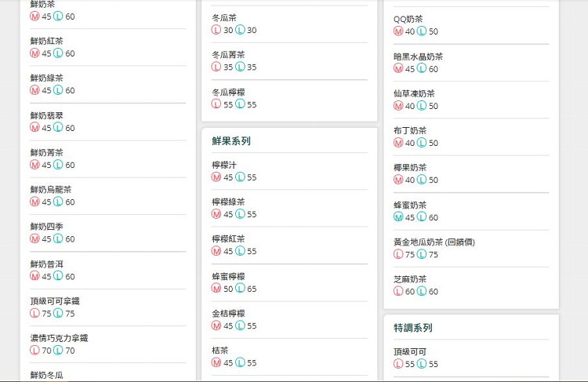The image size is (588, 382).
Task: Choose the L size icon for 布丁奶茶
Action: point(422,143)
